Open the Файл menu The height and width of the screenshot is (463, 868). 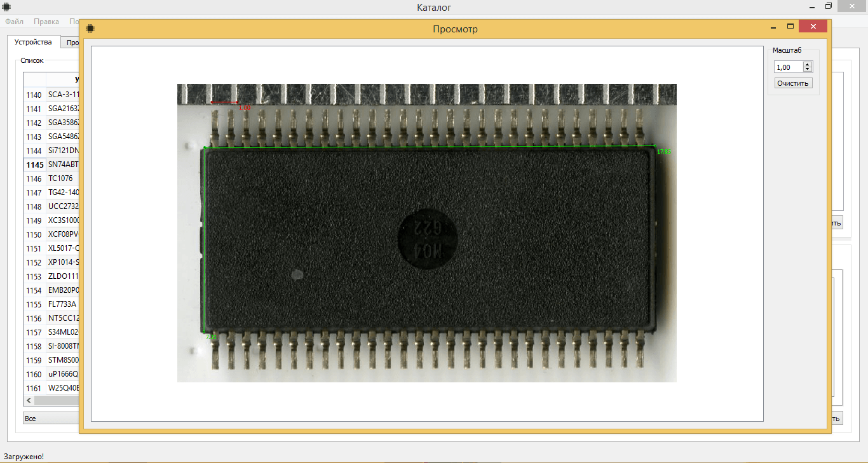click(14, 22)
